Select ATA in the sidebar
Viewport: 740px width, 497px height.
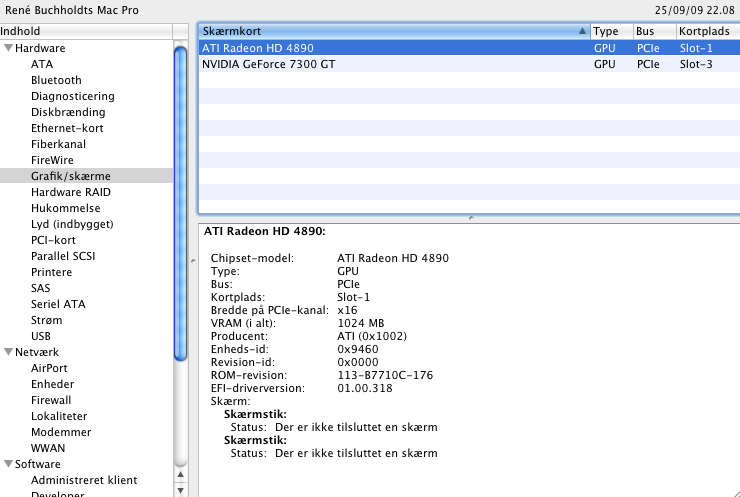click(42, 64)
